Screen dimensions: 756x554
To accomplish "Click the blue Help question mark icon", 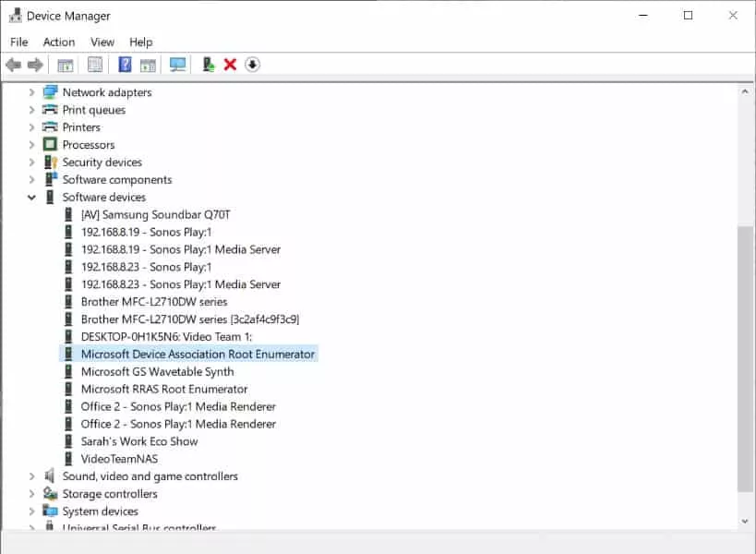I will click(125, 65).
